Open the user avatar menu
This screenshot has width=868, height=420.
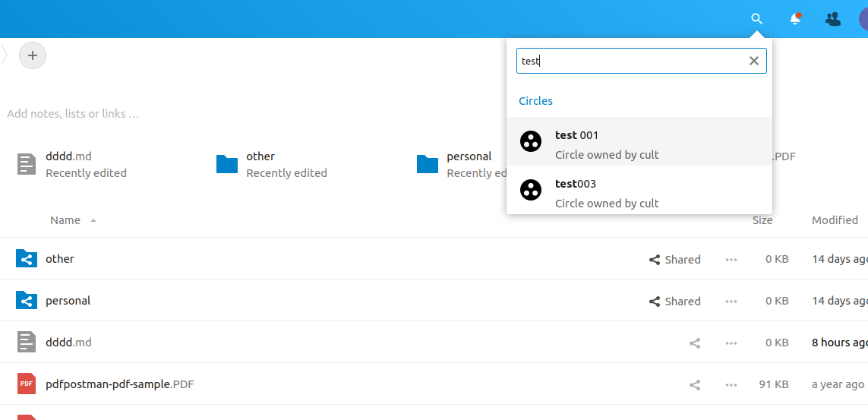863,20
